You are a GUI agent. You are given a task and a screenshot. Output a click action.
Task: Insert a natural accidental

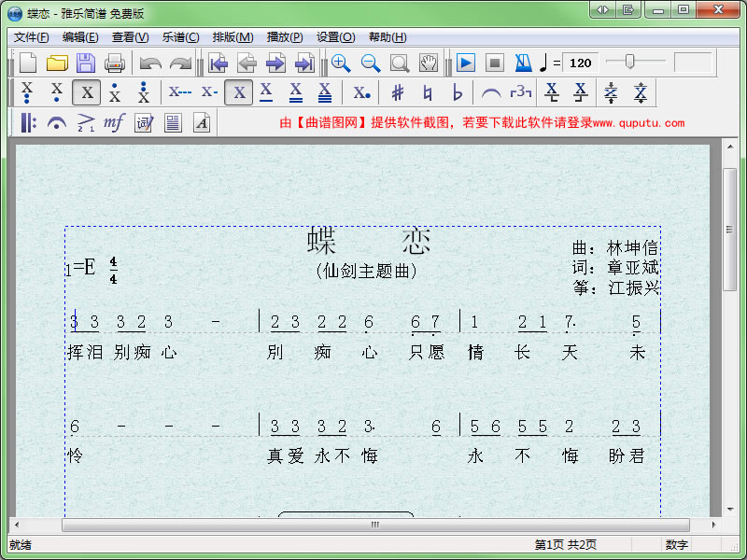click(428, 92)
